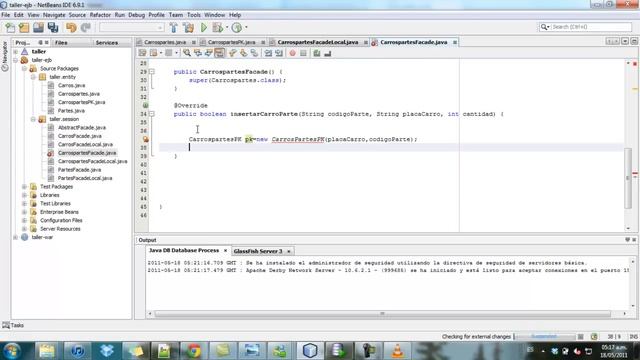640x360 pixels.
Task: Click the Uncomment lines editor icon
Action: [327, 53]
